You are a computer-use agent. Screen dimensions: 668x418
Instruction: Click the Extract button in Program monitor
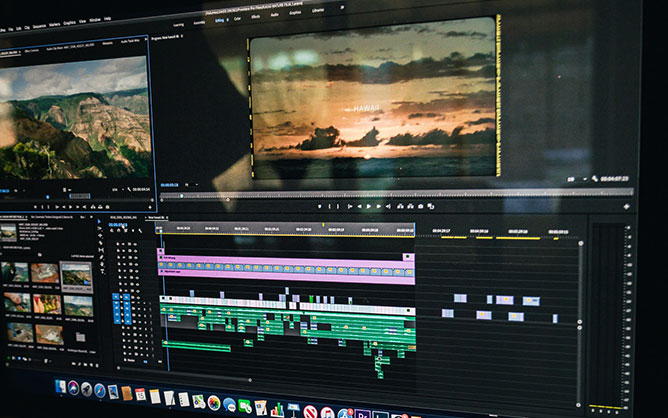(x=410, y=206)
